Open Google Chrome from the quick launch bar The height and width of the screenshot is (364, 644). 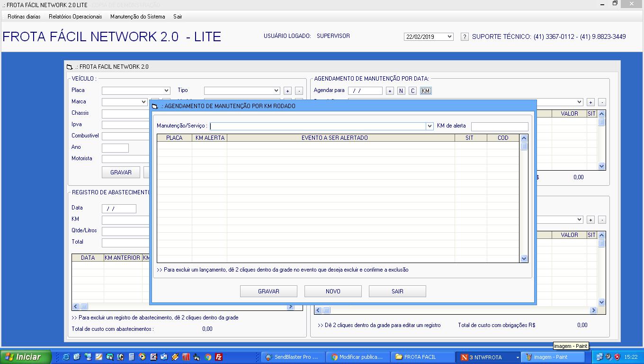click(207, 357)
